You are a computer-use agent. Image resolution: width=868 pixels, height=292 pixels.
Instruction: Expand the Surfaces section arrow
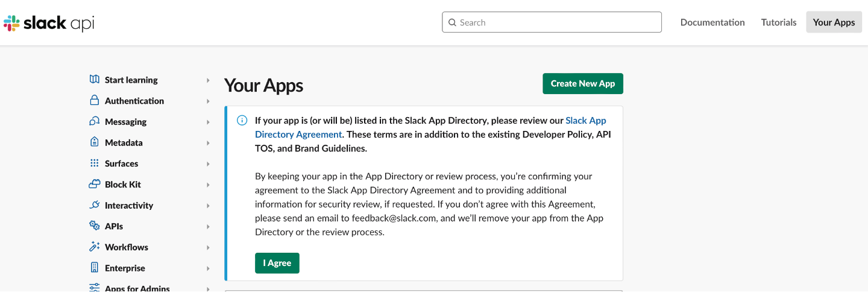(x=208, y=164)
